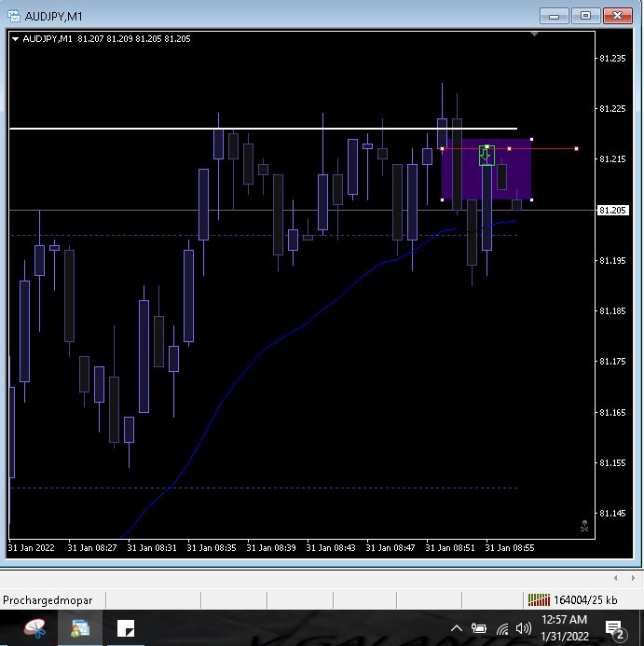Minimize the AUDJPY,M1 chart window
The image size is (644, 646).
tap(555, 16)
